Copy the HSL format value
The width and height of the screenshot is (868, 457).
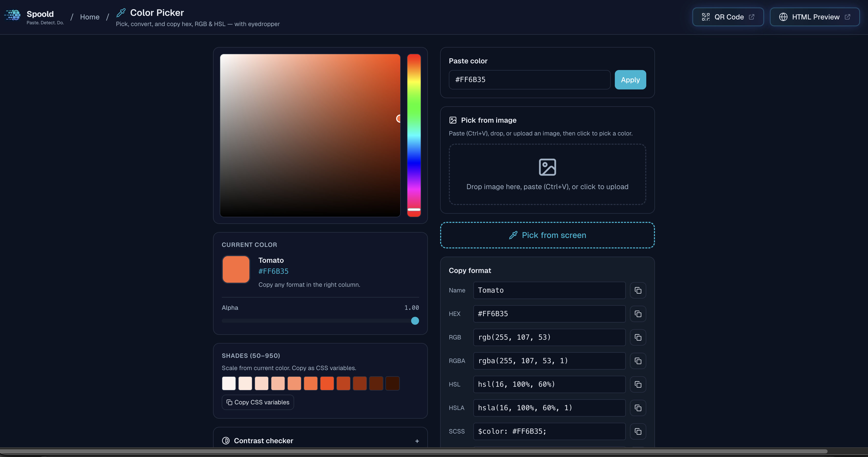click(x=638, y=385)
